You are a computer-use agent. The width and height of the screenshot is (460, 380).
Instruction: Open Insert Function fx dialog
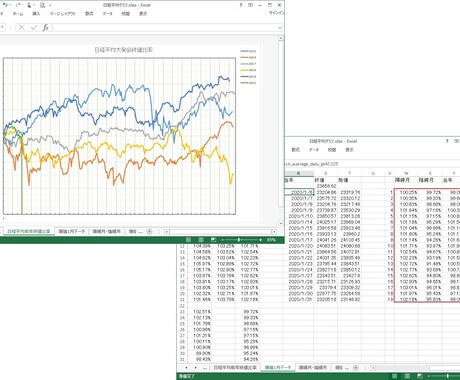coord(45,27)
